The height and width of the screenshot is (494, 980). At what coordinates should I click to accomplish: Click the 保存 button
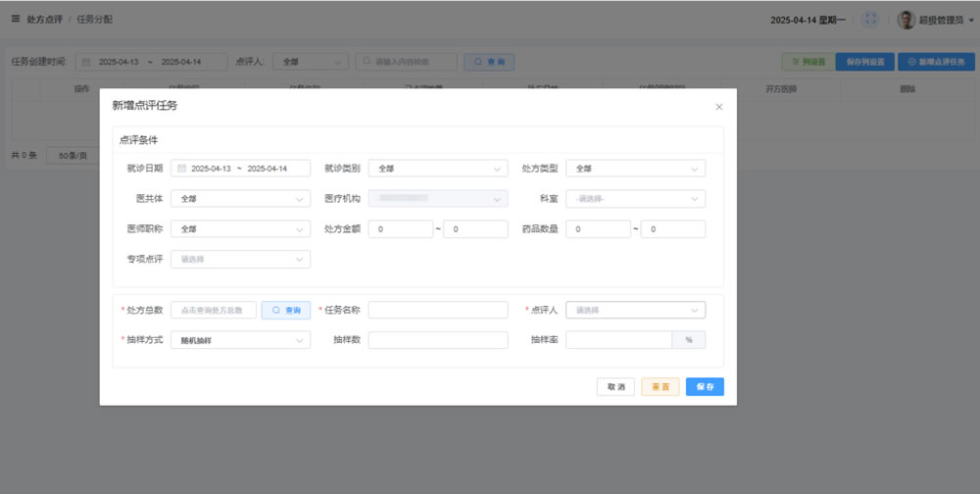705,386
